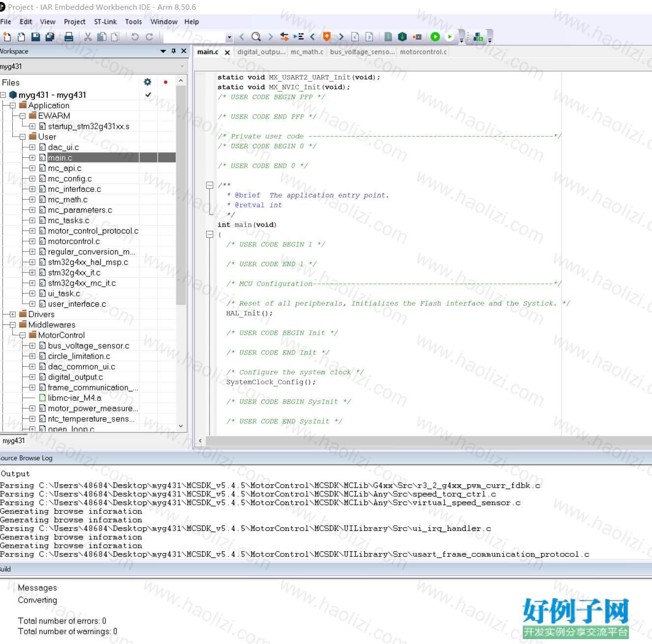Switch to digital_outpu... editor tab
This screenshot has width=652, height=644.
[x=261, y=52]
